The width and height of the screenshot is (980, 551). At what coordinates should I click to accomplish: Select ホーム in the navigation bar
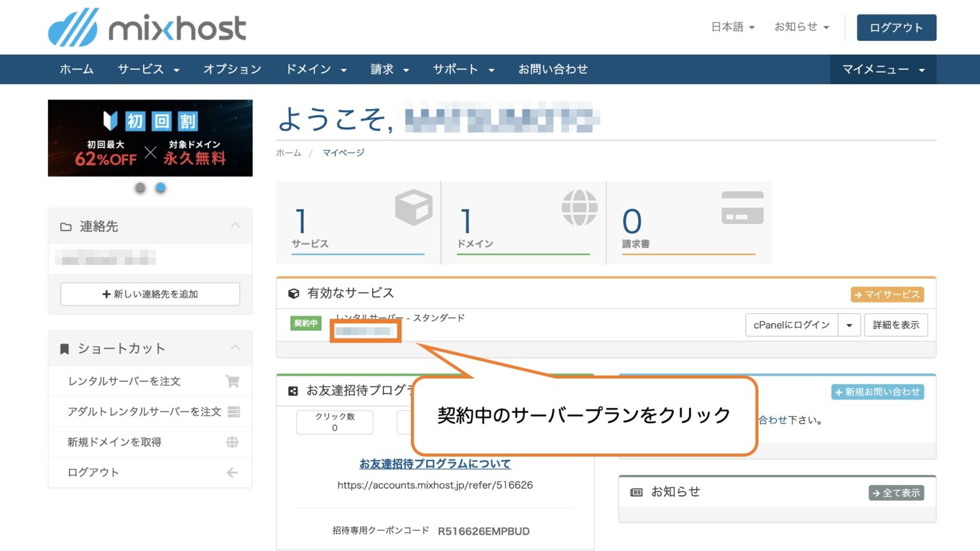coord(76,70)
